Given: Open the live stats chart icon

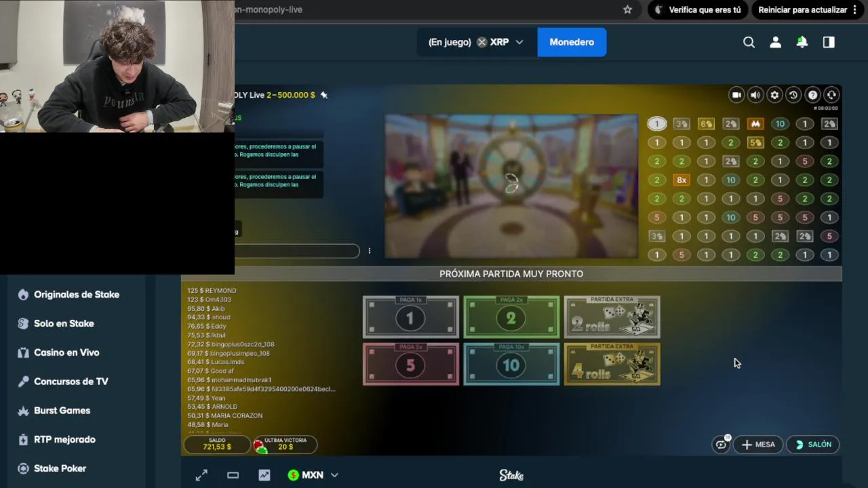Looking at the screenshot, I should [264, 475].
